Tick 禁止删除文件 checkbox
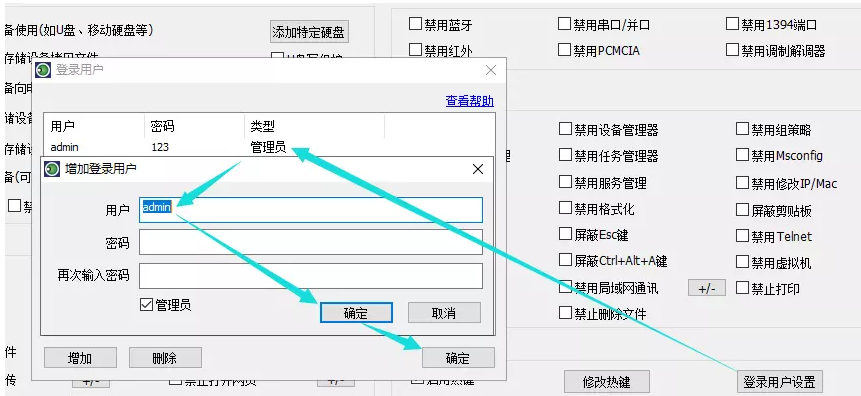 click(565, 313)
